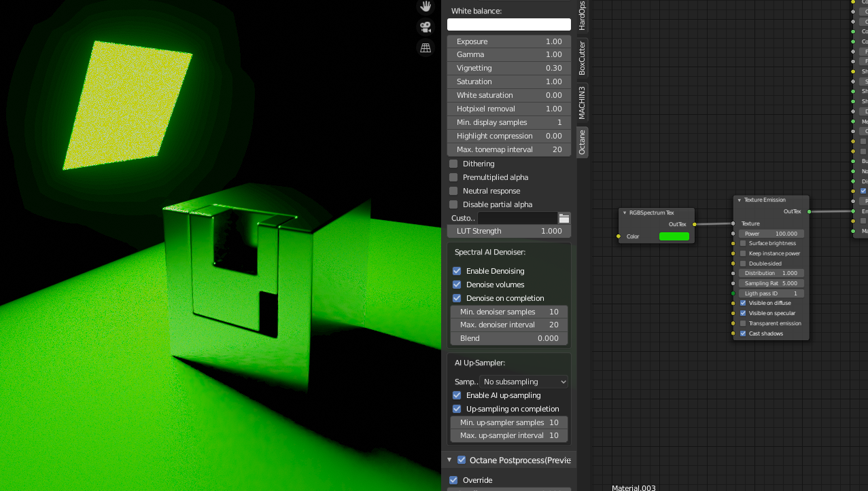Enable Keep instance power checkbox

point(743,253)
